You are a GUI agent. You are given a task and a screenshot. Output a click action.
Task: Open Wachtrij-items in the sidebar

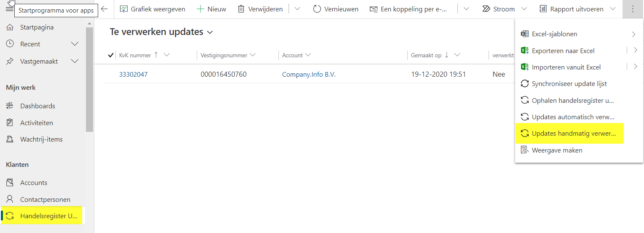pyautogui.click(x=41, y=139)
